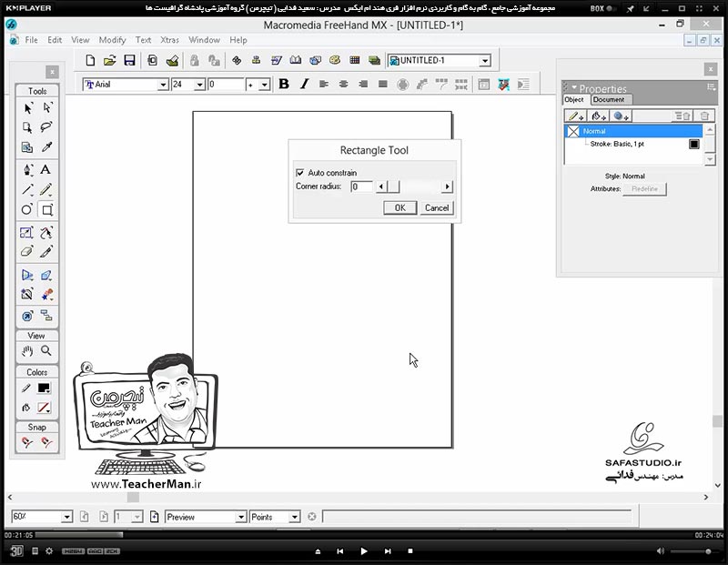Select the Pen tool
Screen dimensions: 728x565
pyautogui.click(x=28, y=170)
